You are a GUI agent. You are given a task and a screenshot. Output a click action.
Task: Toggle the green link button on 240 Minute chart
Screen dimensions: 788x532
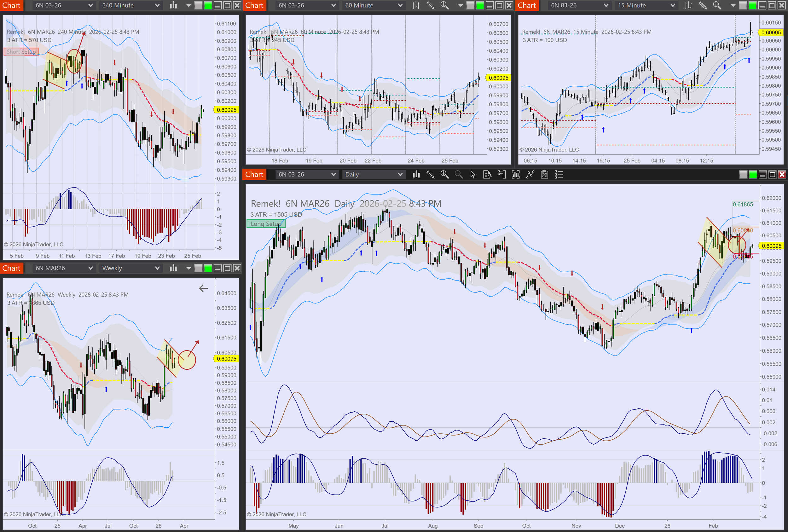[x=208, y=5]
